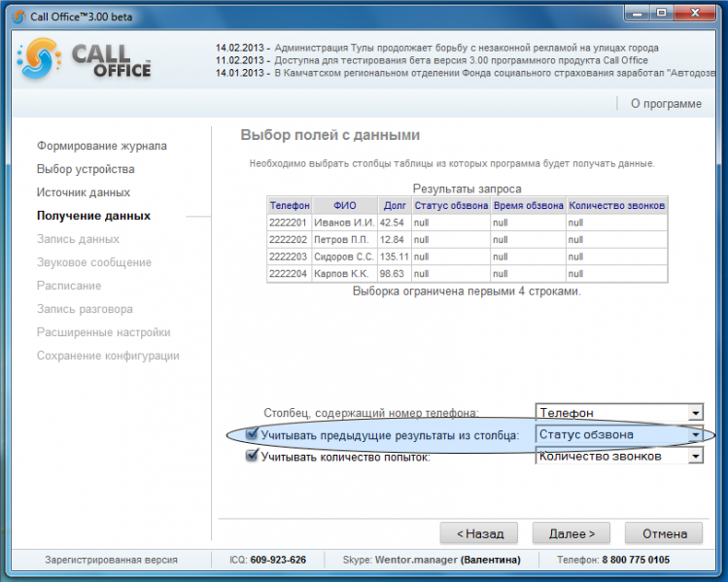Click phone cell '2222204'
Image resolution: width=728 pixels, height=582 pixels.
[x=290, y=273]
